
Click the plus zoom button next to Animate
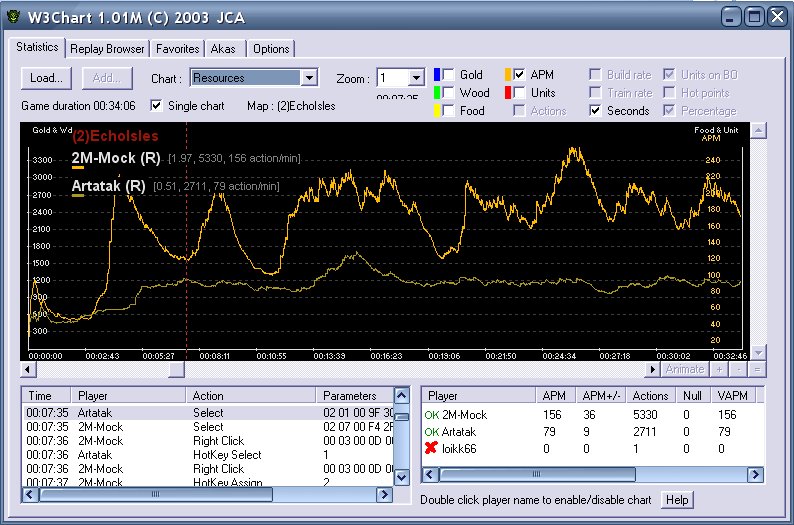tap(719, 370)
